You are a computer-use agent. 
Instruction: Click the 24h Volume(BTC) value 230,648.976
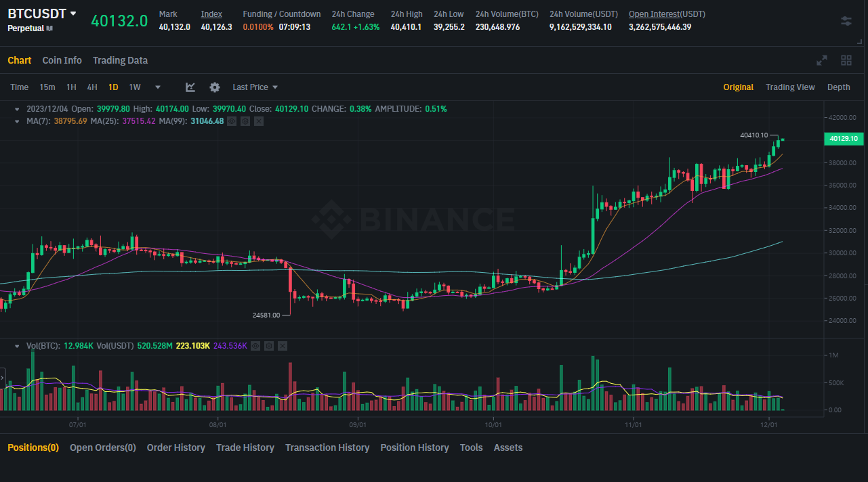[498, 27]
